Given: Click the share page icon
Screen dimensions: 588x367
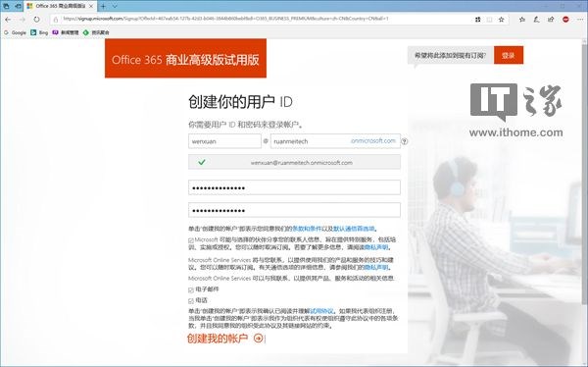Looking at the screenshot, I should click(x=551, y=20).
